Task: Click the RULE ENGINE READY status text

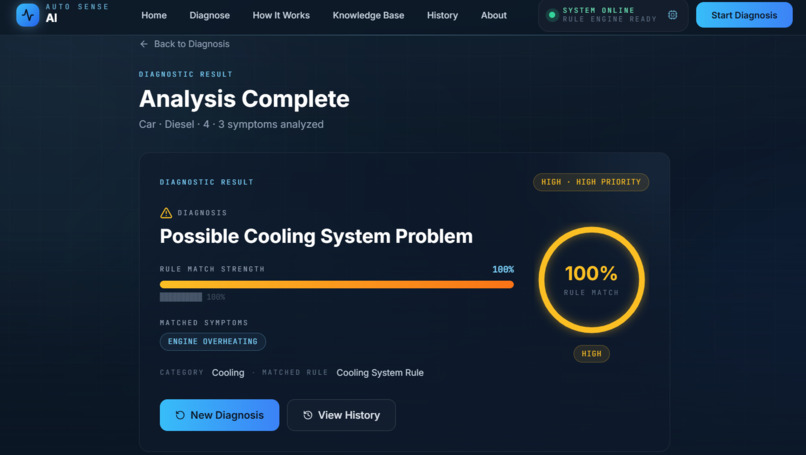Action: pos(609,19)
